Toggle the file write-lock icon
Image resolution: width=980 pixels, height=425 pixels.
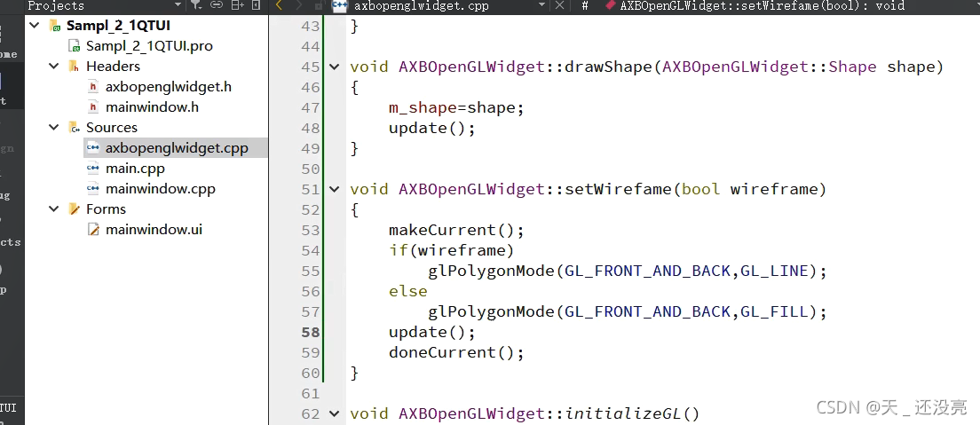point(318,5)
